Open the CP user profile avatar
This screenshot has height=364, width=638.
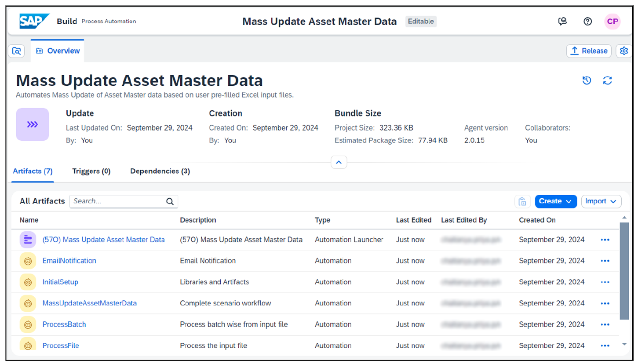coord(612,21)
